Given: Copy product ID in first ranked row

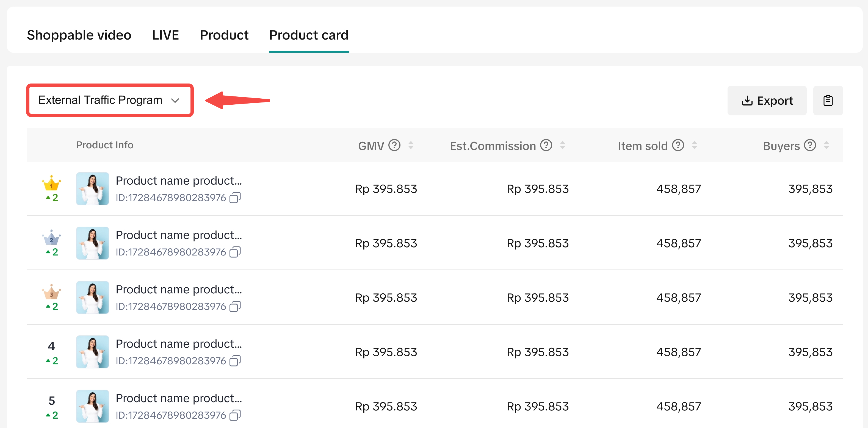Looking at the screenshot, I should point(235,198).
